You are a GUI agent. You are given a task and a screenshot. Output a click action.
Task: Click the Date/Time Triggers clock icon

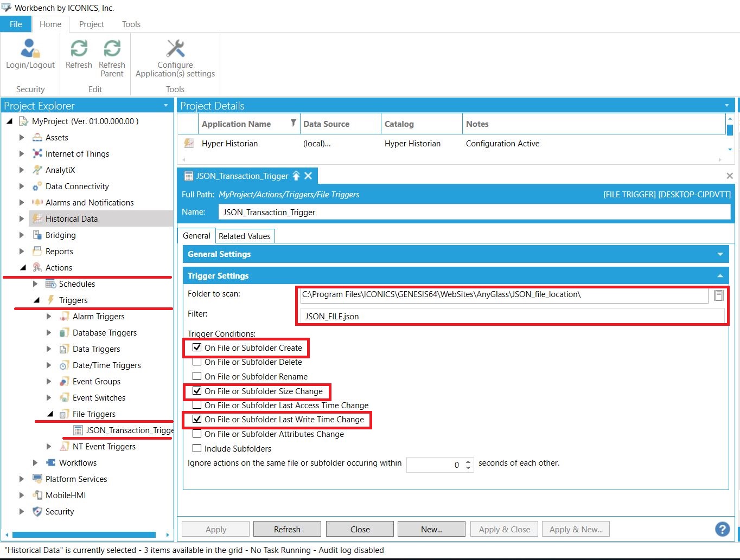point(64,365)
